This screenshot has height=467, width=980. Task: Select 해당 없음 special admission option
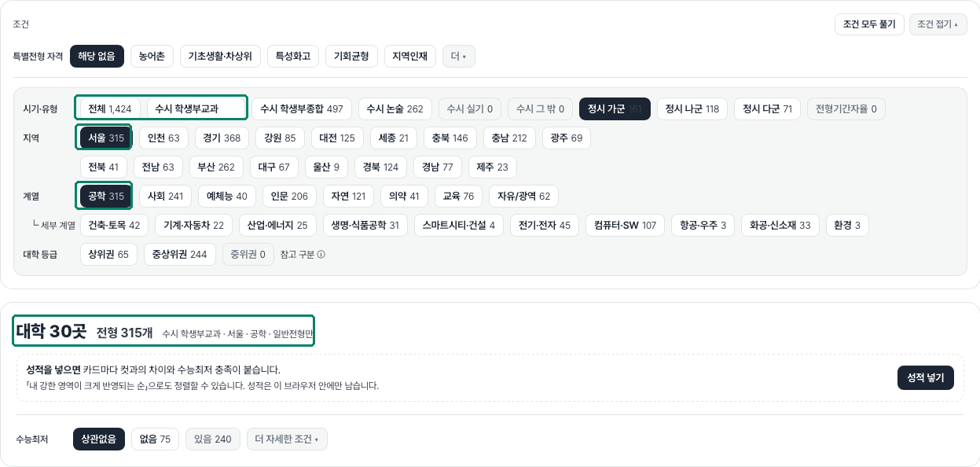(97, 57)
